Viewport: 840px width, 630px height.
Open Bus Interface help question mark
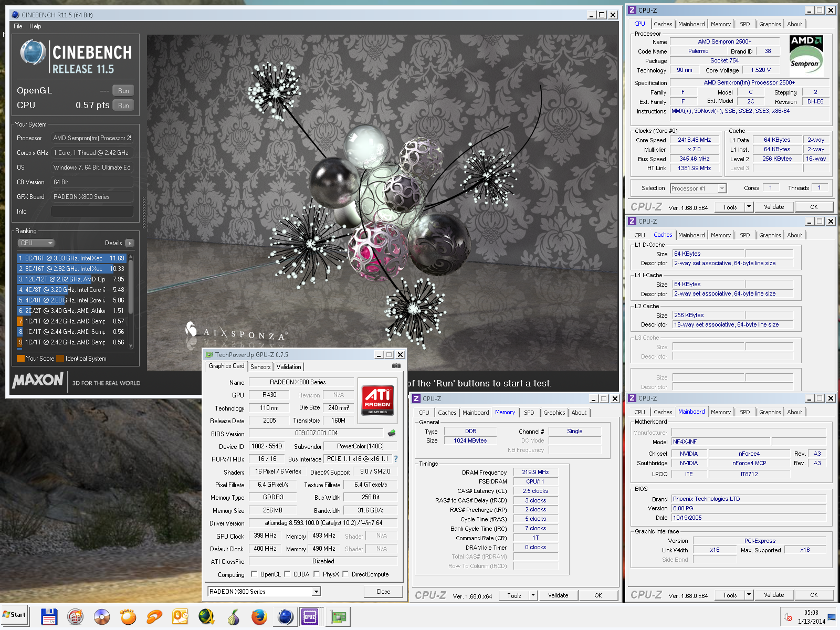pyautogui.click(x=396, y=459)
